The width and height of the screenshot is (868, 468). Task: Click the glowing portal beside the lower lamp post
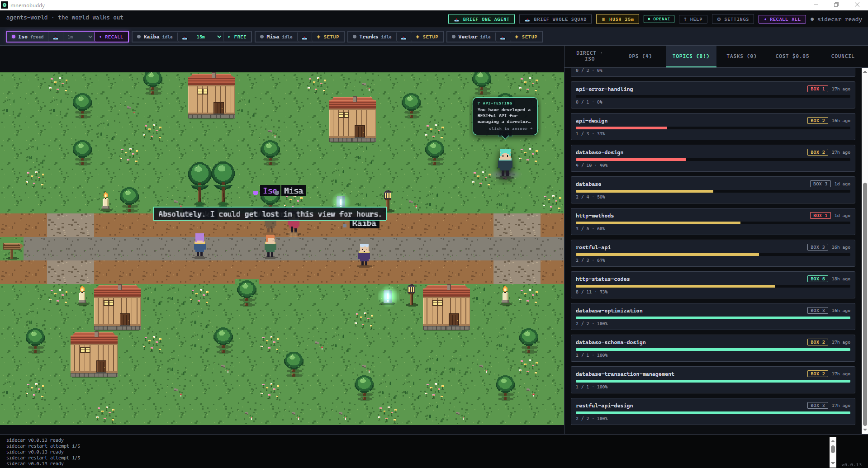pyautogui.click(x=388, y=297)
